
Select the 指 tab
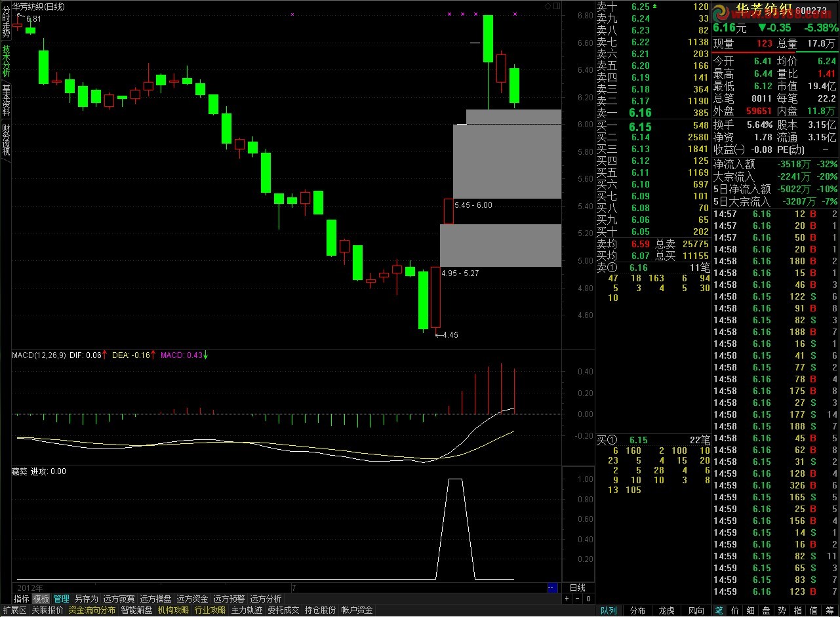(798, 610)
